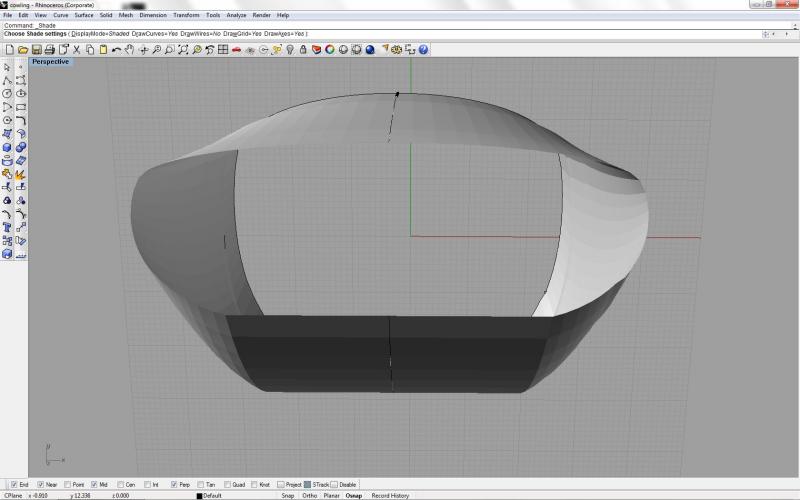The image size is (800, 500).
Task: Activate the Zoom Extents icon
Action: tap(183, 49)
